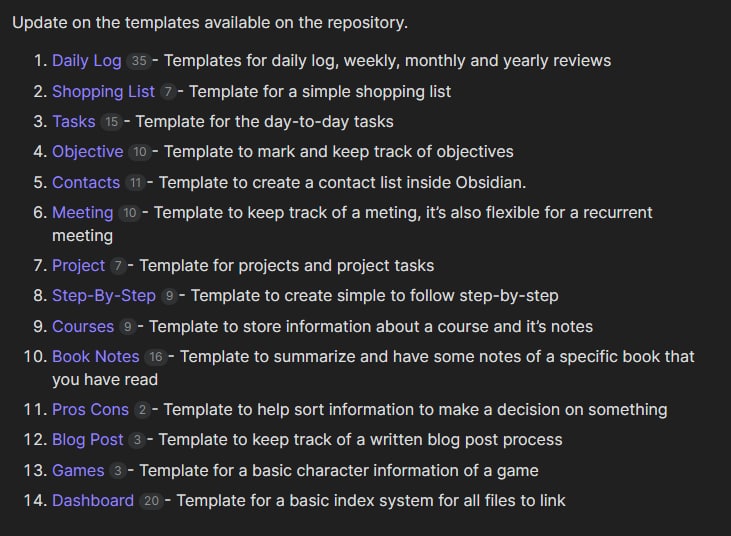Open the Objective template link

87,152
